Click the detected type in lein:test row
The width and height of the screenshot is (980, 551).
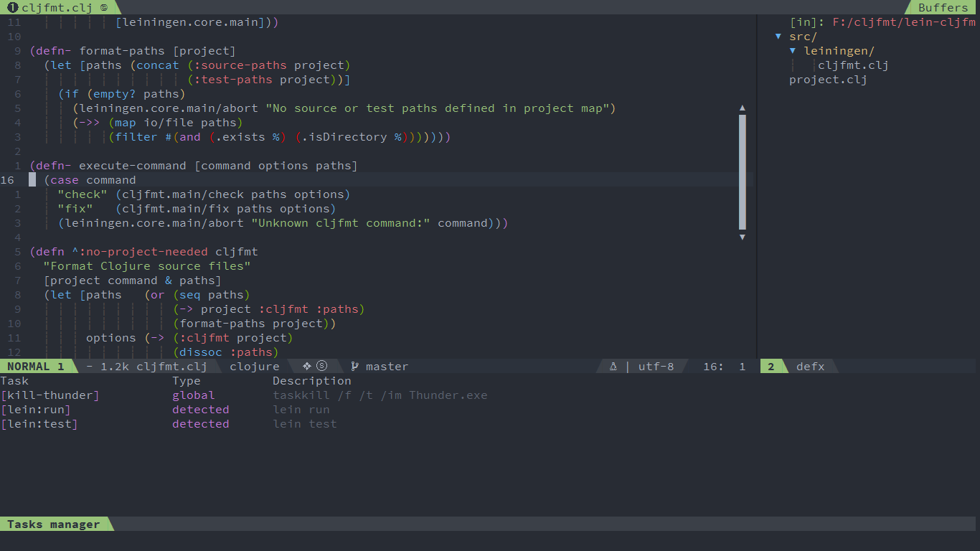[201, 424]
